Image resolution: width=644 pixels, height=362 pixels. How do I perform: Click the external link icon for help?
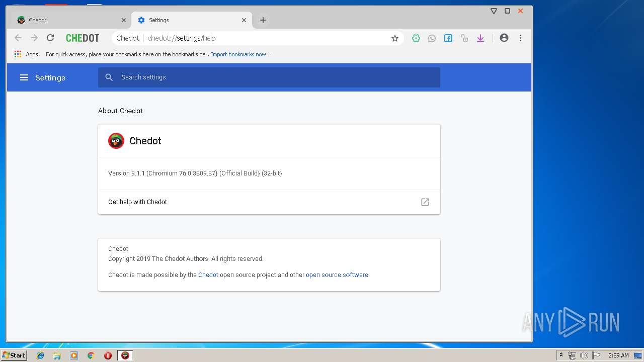425,202
